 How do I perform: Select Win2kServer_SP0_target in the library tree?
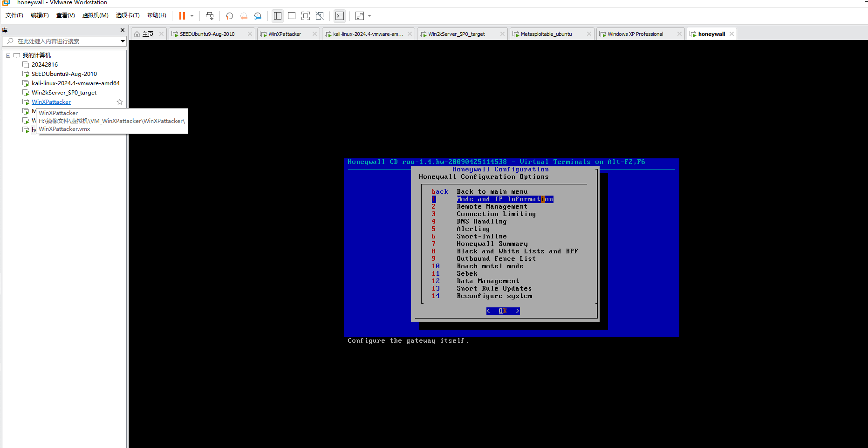tap(64, 93)
